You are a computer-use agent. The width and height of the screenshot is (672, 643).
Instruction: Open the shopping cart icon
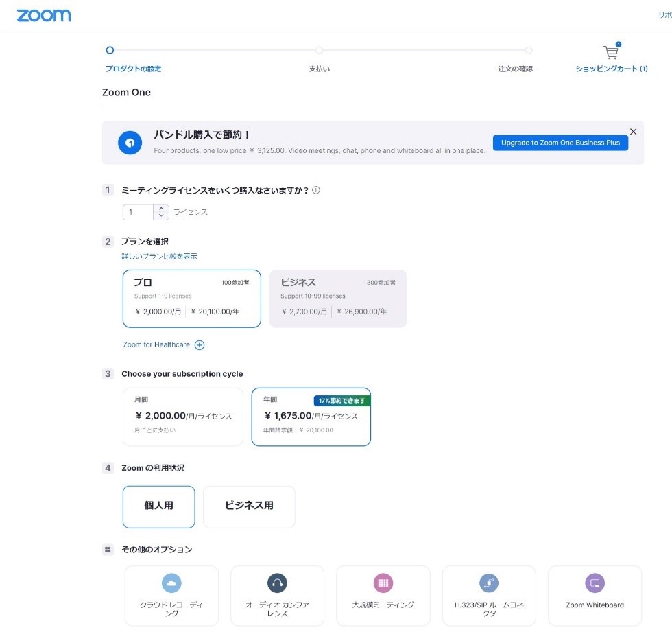(x=611, y=51)
